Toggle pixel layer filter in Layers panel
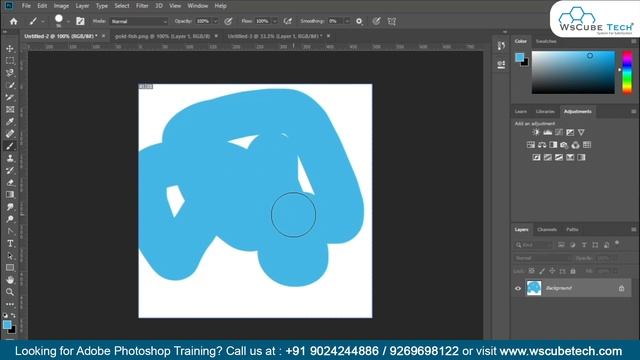 pyautogui.click(x=561, y=245)
